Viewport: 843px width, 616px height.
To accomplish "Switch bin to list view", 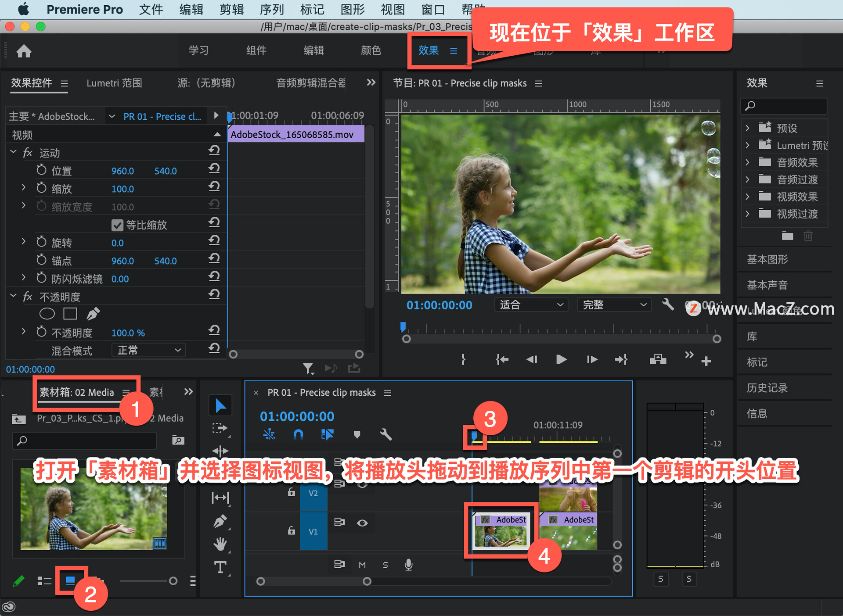I will [44, 581].
